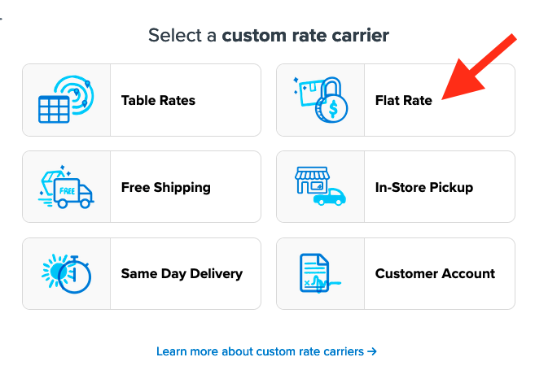Select the In-Store Pickup label
535x392 pixels.
click(423, 187)
